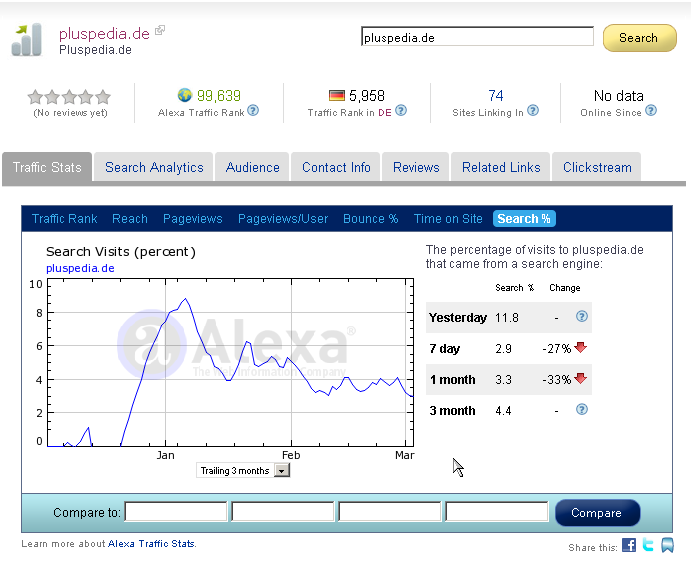Select the Search % chart metric
The height and width of the screenshot is (564, 691).
[x=524, y=219]
